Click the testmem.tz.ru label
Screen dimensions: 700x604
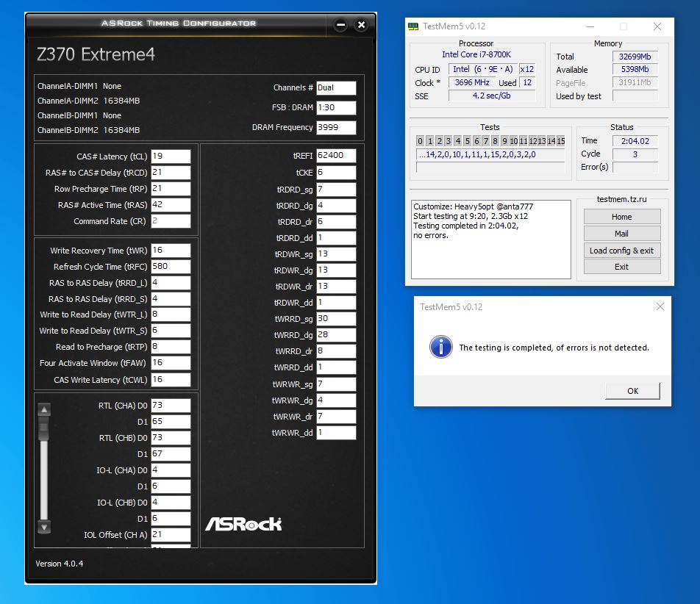point(622,199)
